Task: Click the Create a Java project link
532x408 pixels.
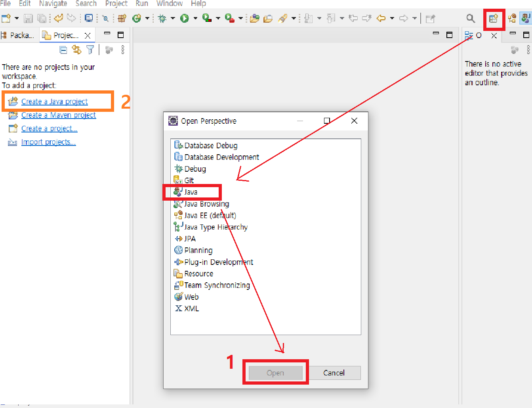Action: click(54, 102)
